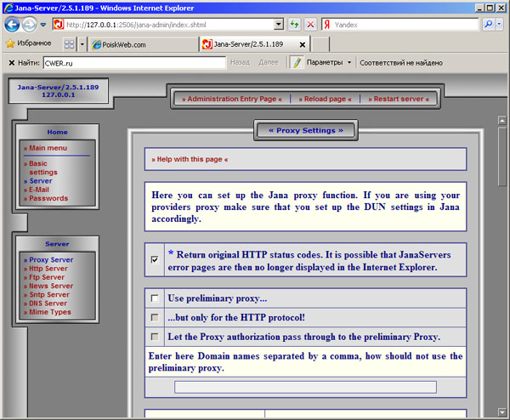Screen dimensions: 510x420
Task: Select the Jana-Server/2.5.1.189 tab
Action: [252, 43]
